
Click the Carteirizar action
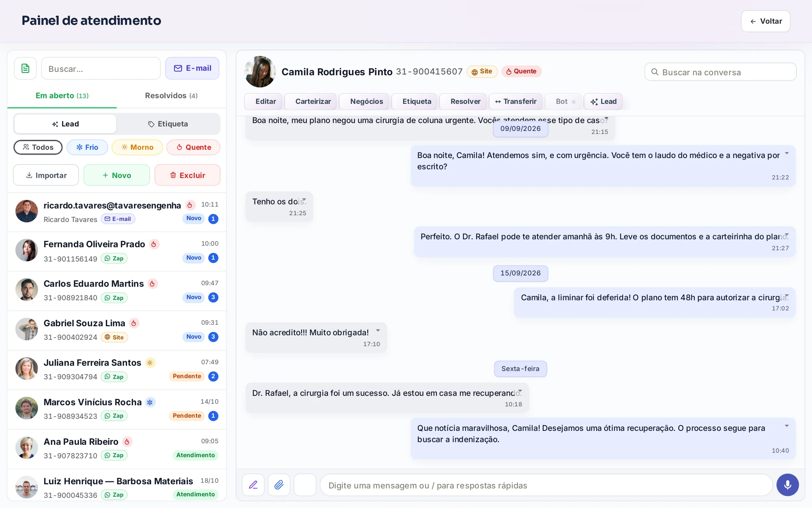[x=311, y=102]
